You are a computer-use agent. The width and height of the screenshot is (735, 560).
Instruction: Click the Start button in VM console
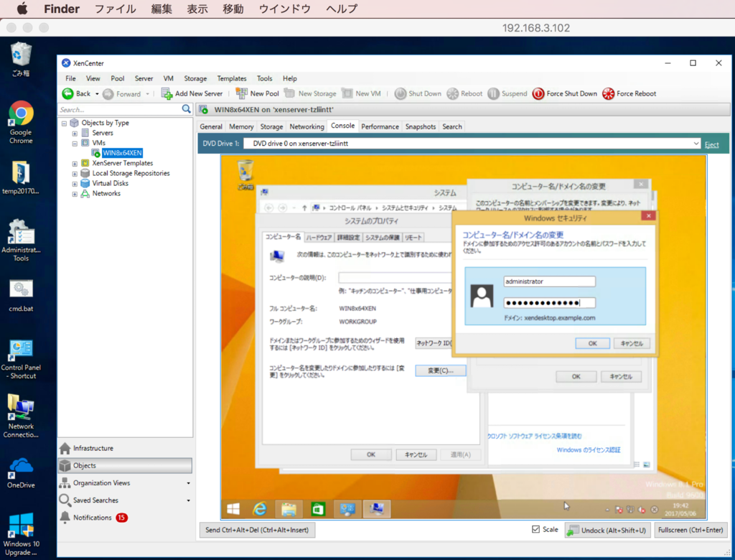233,509
